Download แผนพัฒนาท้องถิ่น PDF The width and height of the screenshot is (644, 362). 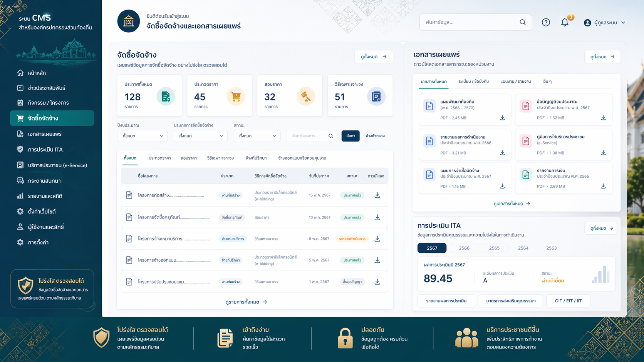pyautogui.click(x=502, y=118)
